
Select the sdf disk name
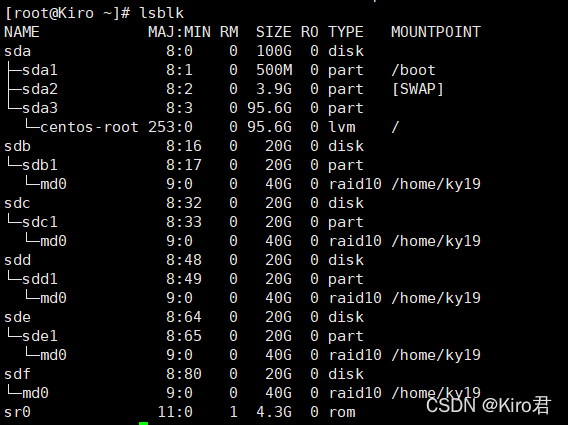(x=17, y=374)
